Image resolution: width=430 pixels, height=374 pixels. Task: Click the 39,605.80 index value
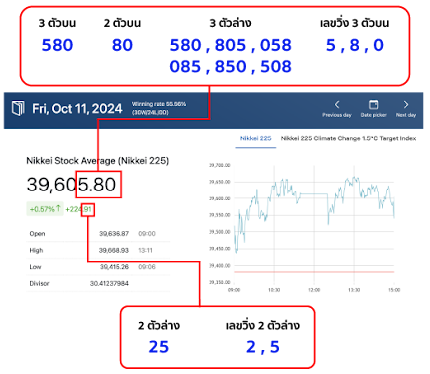(71, 184)
